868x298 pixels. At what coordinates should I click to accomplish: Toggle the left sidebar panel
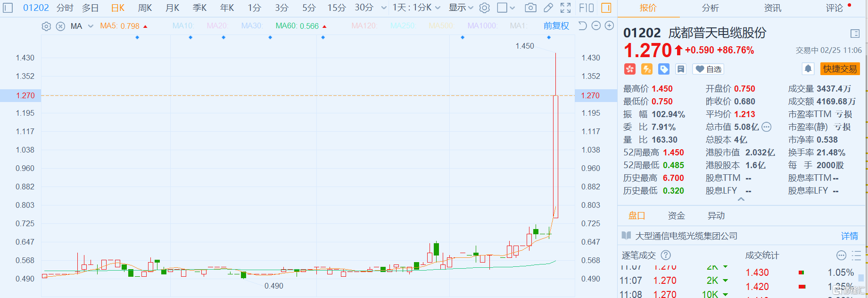tap(8, 8)
